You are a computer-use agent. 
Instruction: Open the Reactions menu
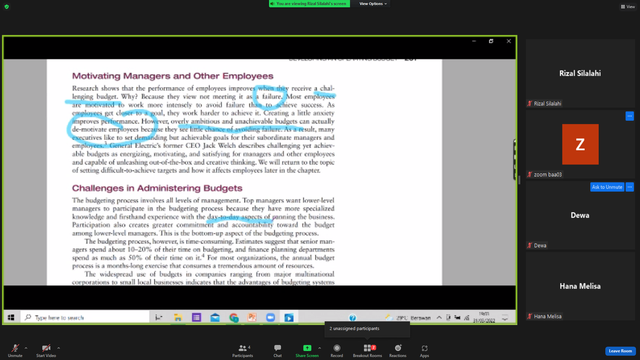point(398,350)
